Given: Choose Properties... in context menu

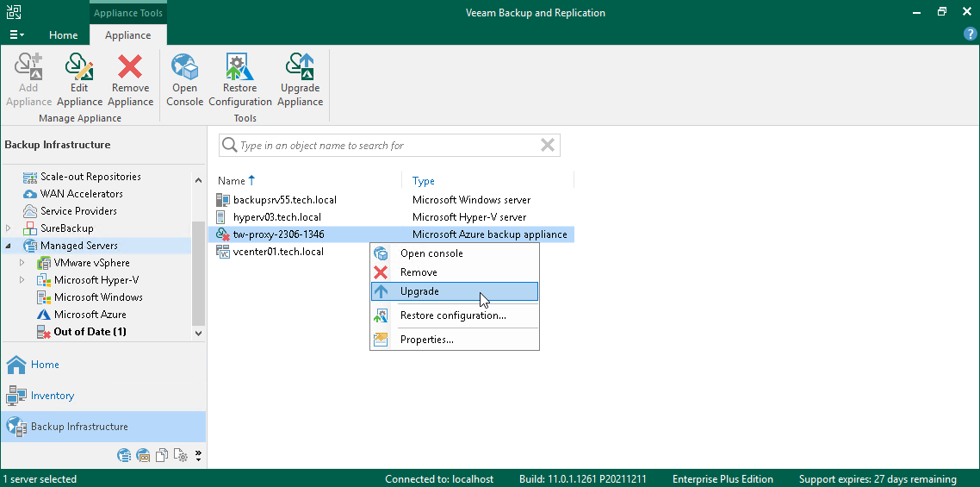Looking at the screenshot, I should [x=455, y=340].
